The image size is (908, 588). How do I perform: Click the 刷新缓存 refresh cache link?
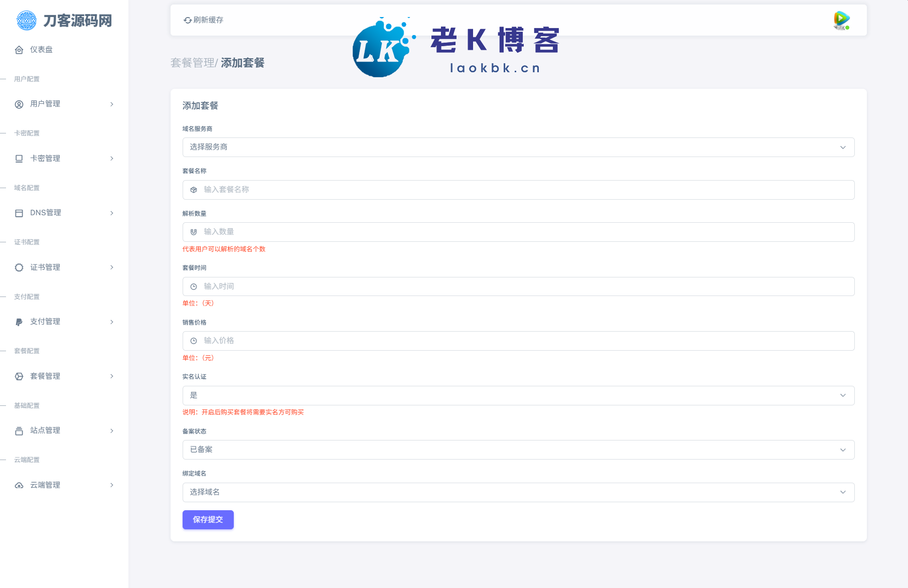point(204,20)
